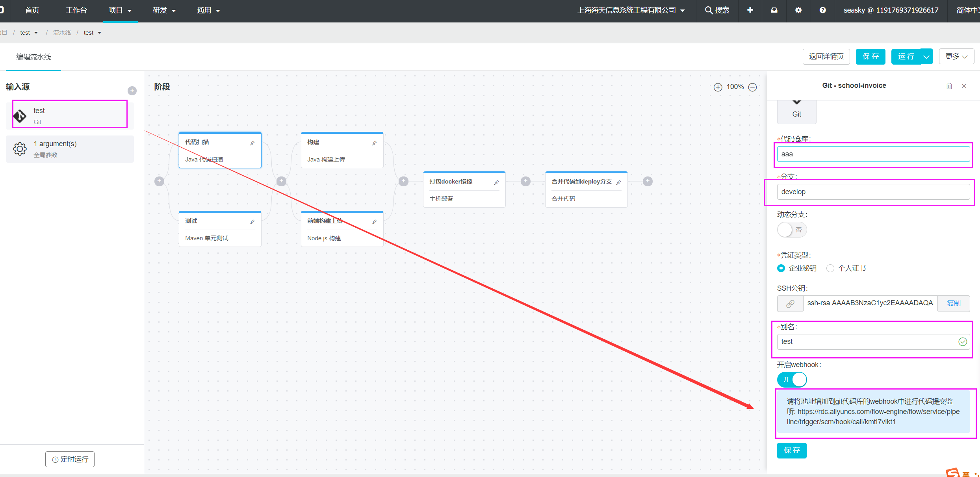Screen dimensions: 980x477
Task: Add a new input source with plus icon
Action: click(132, 91)
